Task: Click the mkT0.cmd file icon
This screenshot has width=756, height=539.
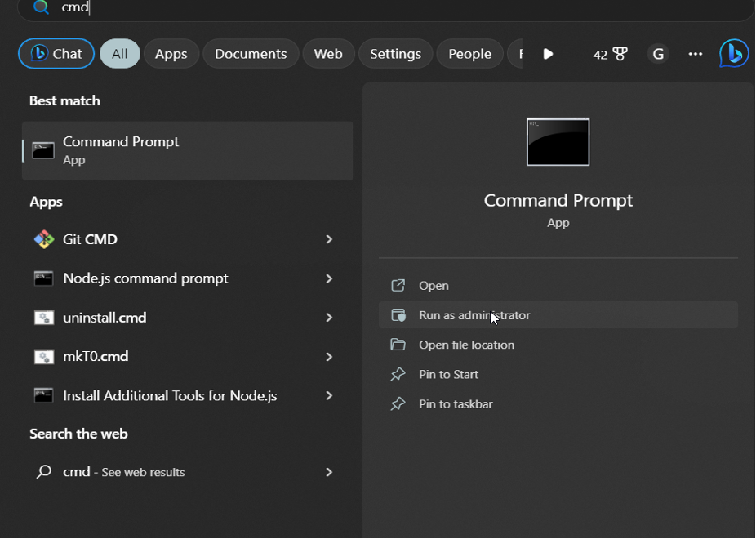Action: [43, 357]
